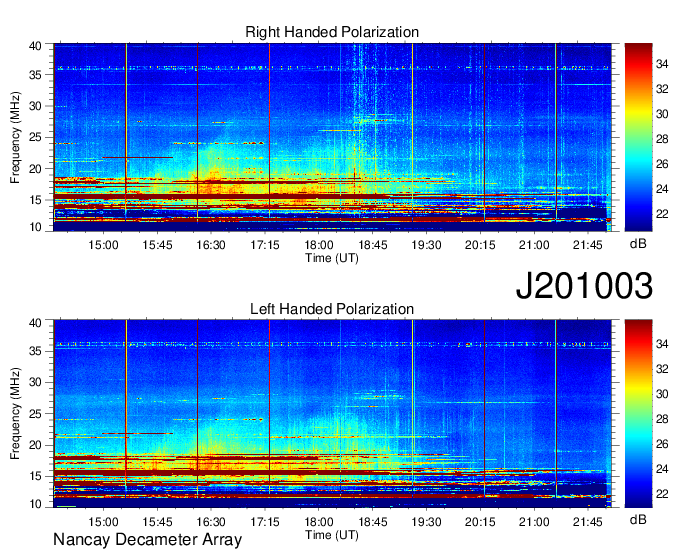Image resolution: width=680 pixels, height=552 pixels.
Task: Click the 20:15 tick label on bottom plot
Action: tap(480, 522)
